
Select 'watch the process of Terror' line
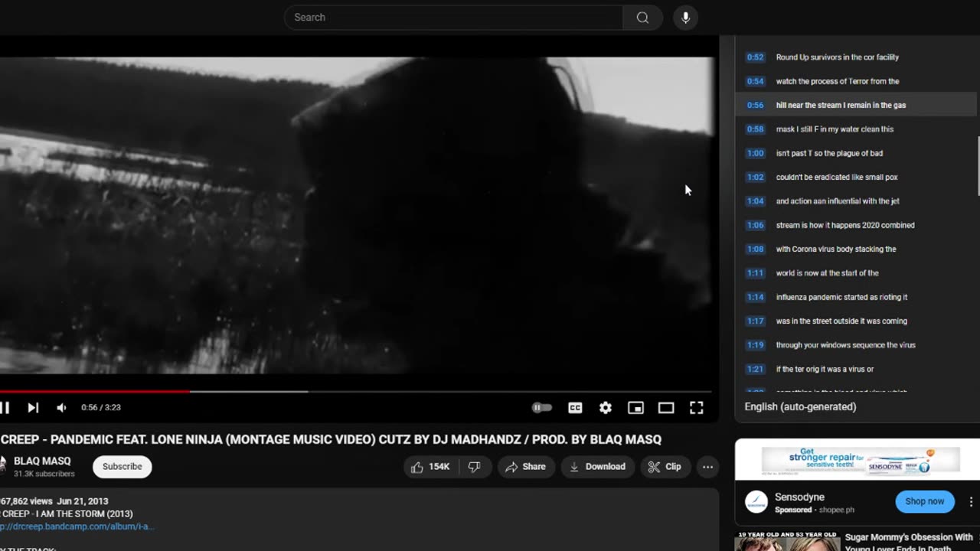tap(855, 81)
